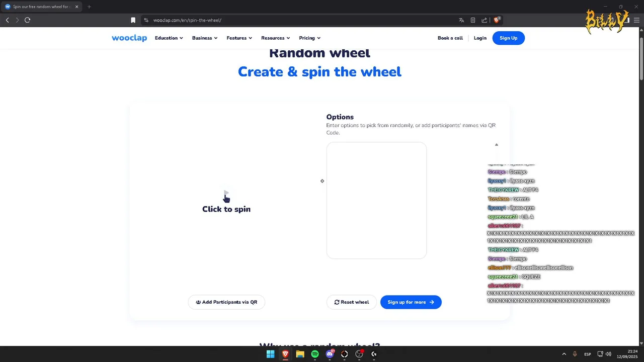This screenshot has height=362, width=644.
Task: Click the Brave icon in the taskbar
Action: [x=285, y=354]
